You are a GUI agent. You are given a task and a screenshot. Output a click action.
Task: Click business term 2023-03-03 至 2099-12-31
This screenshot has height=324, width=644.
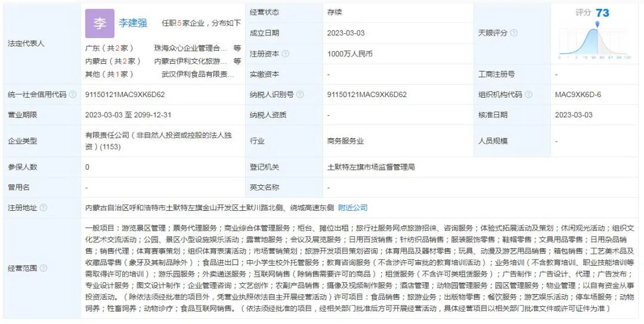(128, 115)
